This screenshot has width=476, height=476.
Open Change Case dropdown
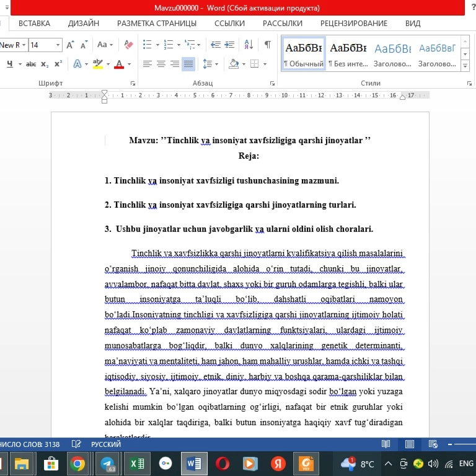pos(105,45)
